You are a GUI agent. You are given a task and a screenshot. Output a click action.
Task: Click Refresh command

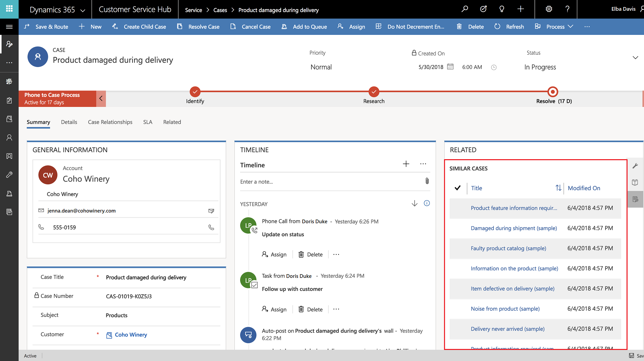coord(509,26)
